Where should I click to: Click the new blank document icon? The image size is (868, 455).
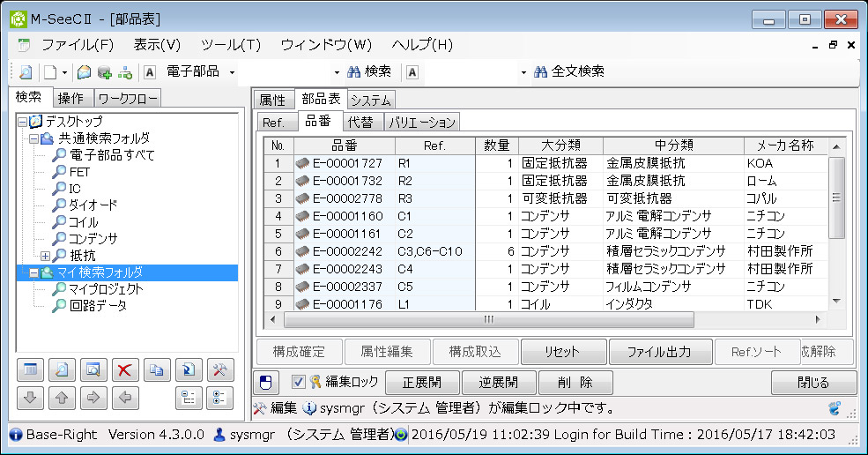(x=50, y=72)
